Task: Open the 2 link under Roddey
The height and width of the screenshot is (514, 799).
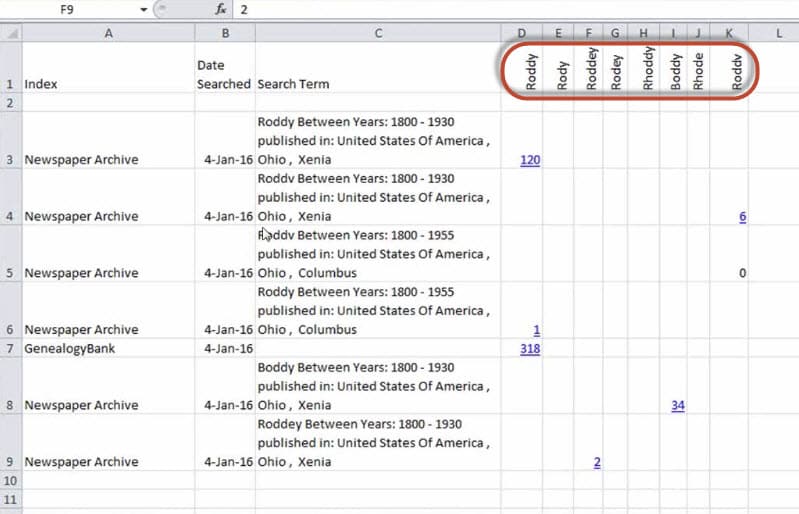Action: pos(597,462)
